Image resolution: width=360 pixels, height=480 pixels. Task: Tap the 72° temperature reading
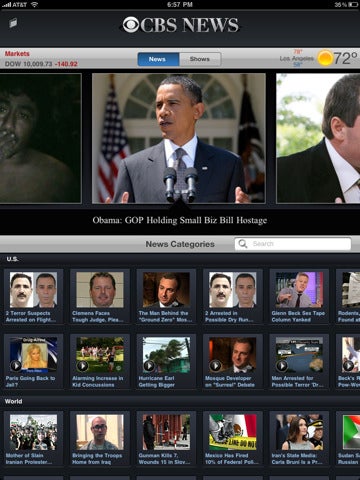346,58
